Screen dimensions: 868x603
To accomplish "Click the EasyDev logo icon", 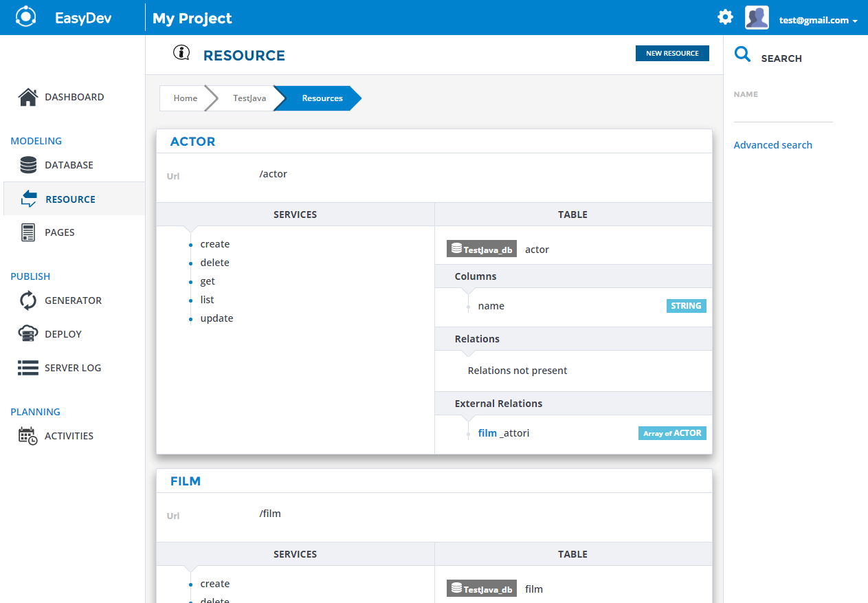I will tap(26, 17).
